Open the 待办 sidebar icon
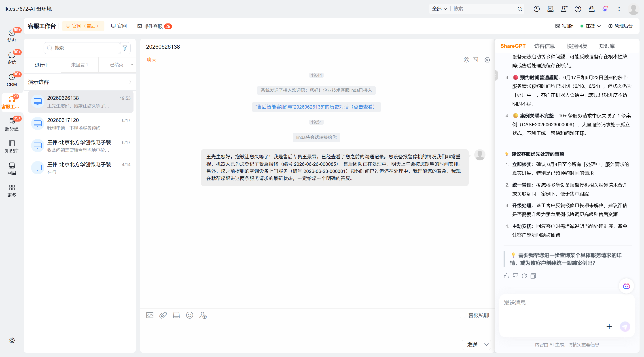The width and height of the screenshot is (644, 357). [12, 36]
